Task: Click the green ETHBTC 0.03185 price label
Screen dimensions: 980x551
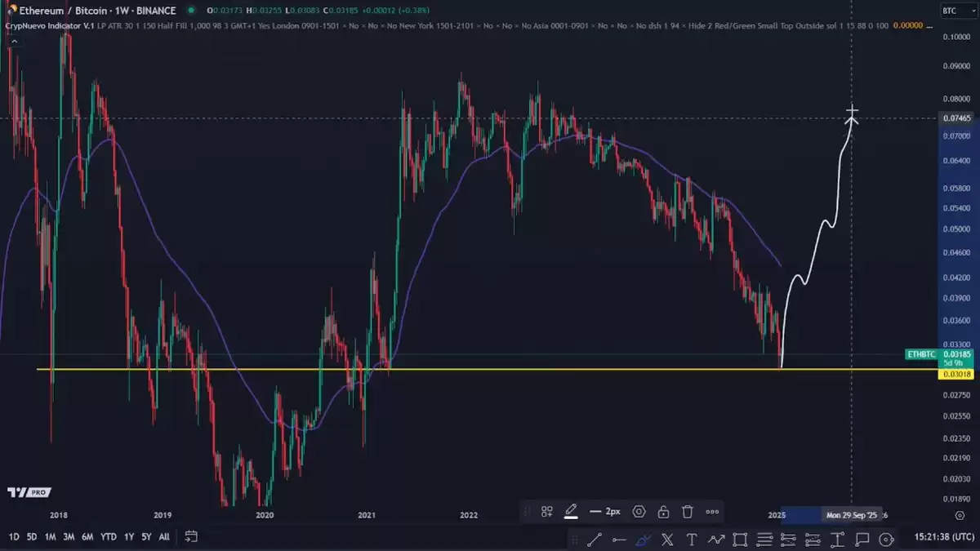Action: click(x=939, y=354)
